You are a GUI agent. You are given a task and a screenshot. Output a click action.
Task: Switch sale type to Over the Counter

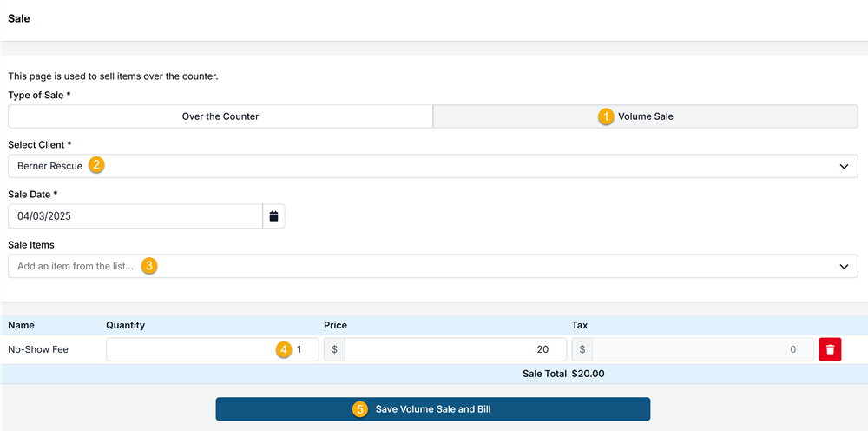(220, 116)
